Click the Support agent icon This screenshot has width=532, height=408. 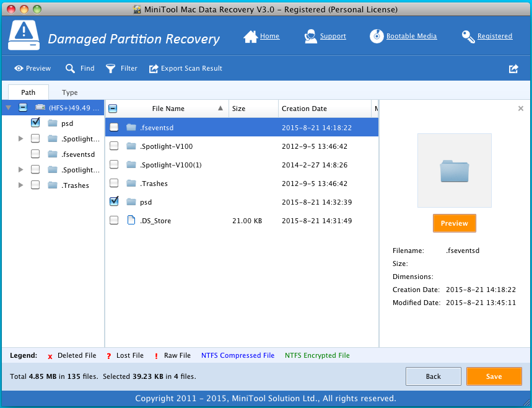(x=310, y=37)
